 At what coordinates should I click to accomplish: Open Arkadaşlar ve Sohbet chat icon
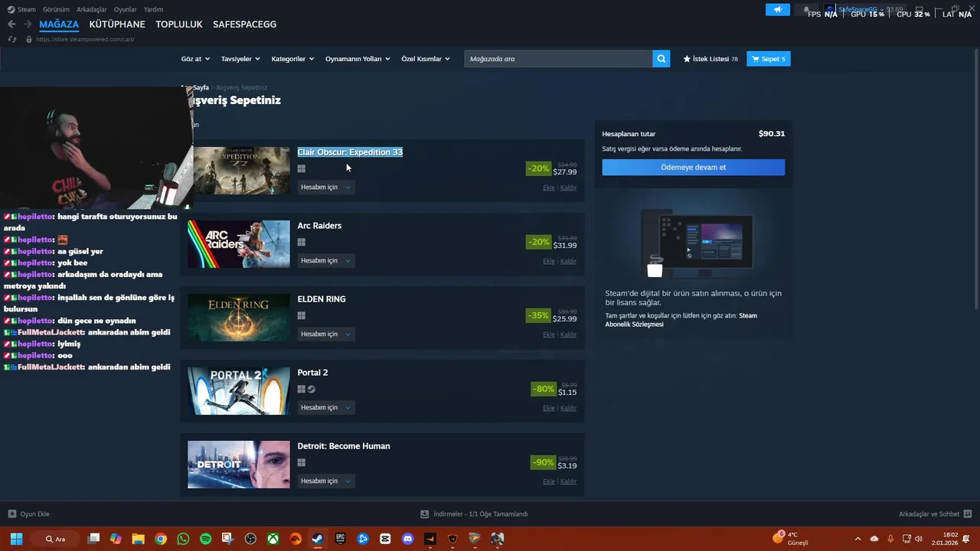(x=968, y=514)
